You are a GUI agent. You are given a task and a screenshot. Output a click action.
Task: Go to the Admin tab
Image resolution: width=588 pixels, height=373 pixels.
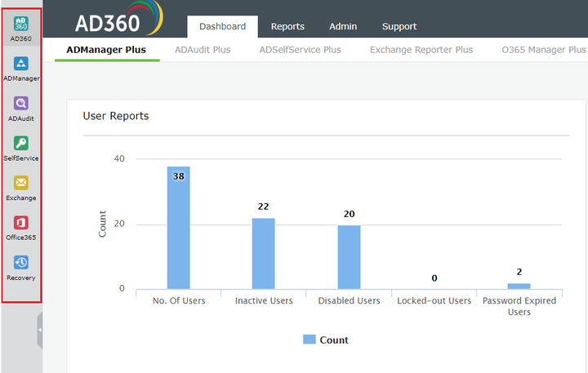343,27
